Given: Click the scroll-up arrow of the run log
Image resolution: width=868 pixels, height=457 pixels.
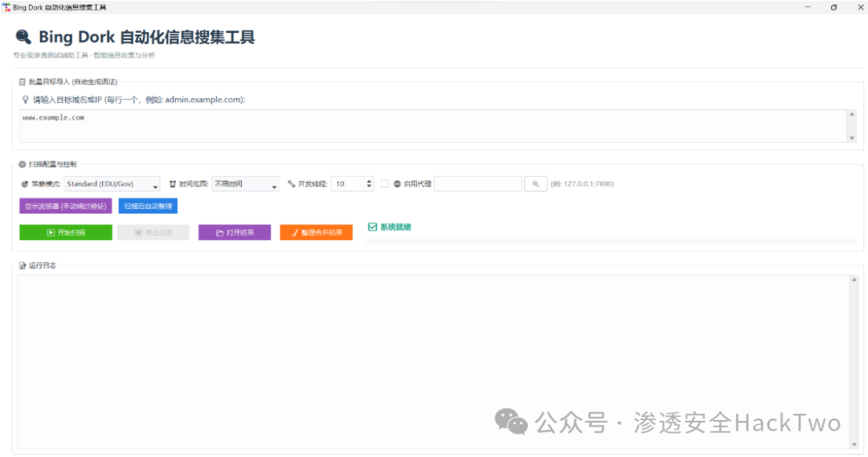Looking at the screenshot, I should (x=854, y=280).
